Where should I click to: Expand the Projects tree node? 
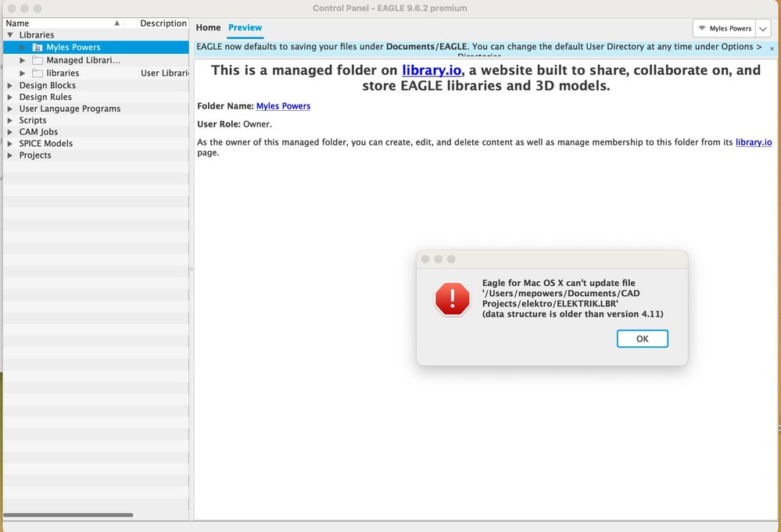click(10, 155)
